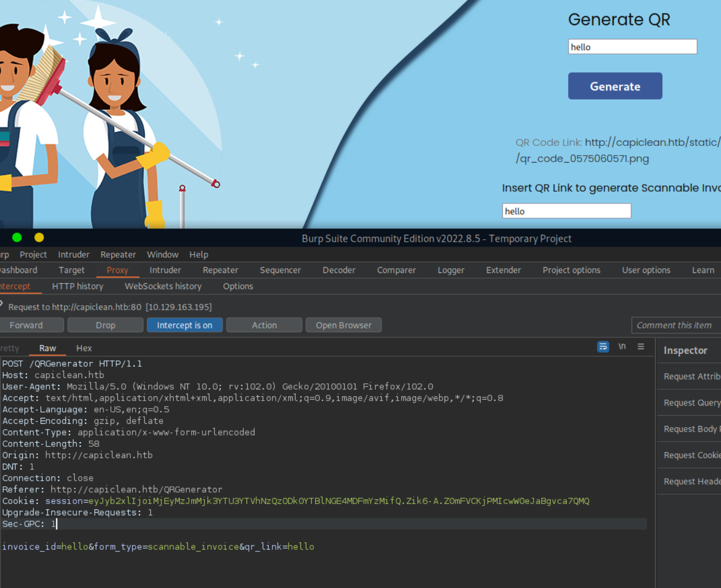Click the green window control dot

coord(17,237)
